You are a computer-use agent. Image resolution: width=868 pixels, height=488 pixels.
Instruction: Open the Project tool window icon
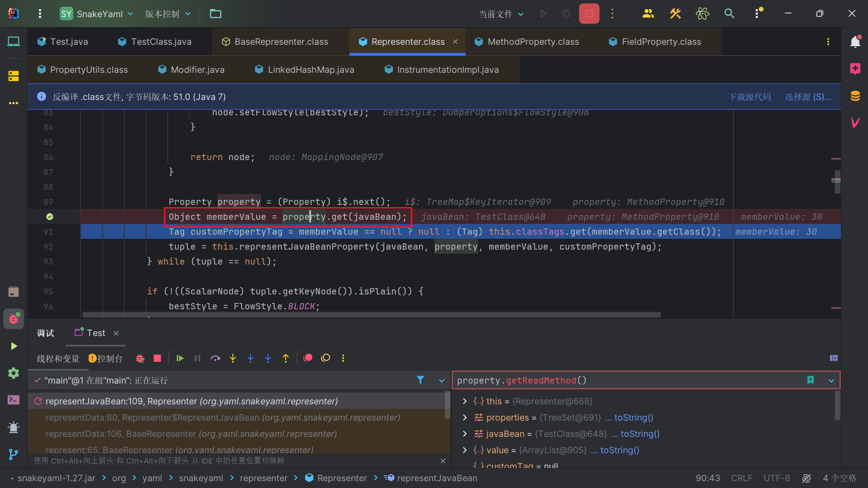point(14,42)
